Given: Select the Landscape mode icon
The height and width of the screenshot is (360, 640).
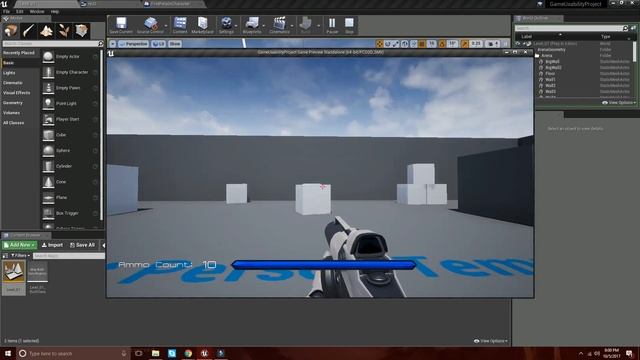Looking at the screenshot, I should tap(46, 31).
